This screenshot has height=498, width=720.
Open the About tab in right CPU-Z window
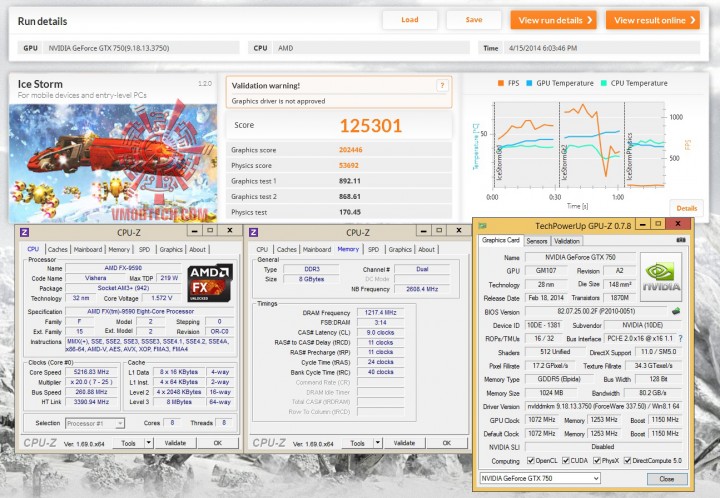[x=426, y=249]
